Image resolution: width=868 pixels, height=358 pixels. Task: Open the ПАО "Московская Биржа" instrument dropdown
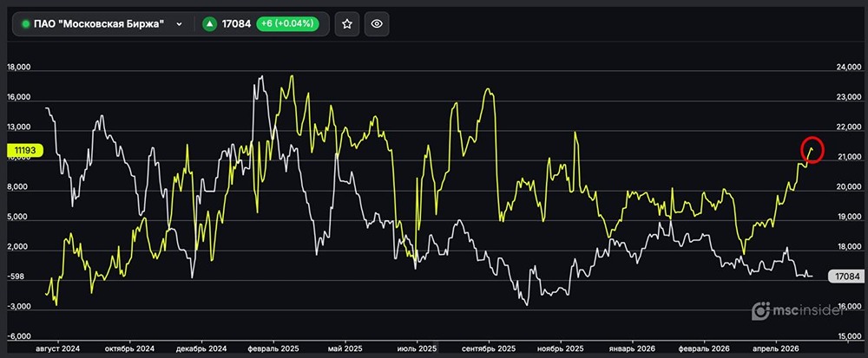[179, 23]
